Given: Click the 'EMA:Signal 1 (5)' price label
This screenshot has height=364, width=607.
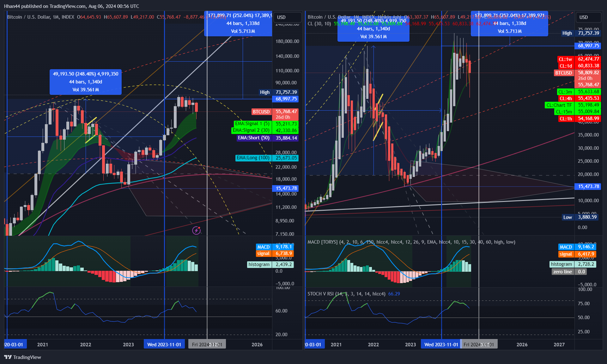Looking at the screenshot, I should [252, 124].
